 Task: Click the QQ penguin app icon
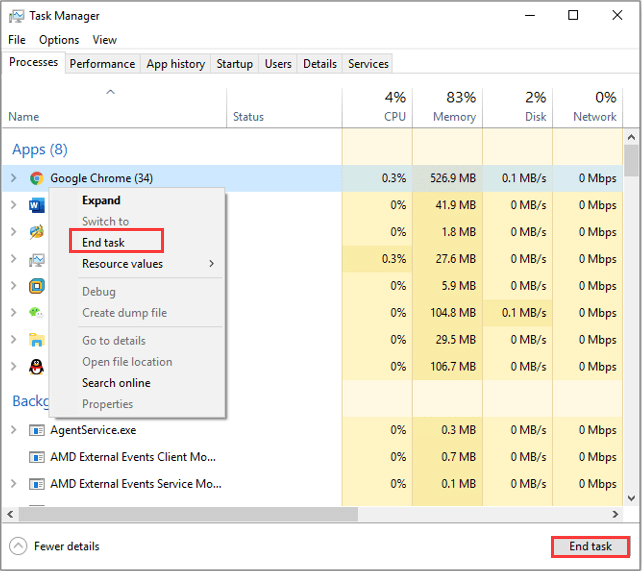pyautogui.click(x=36, y=367)
